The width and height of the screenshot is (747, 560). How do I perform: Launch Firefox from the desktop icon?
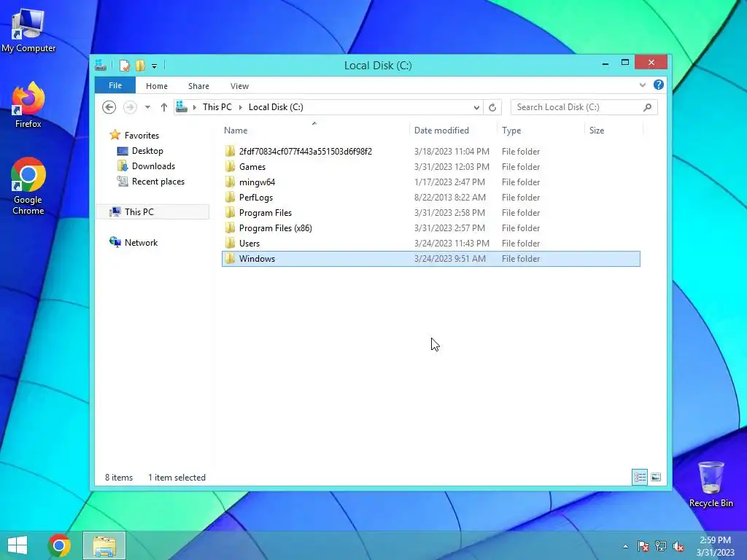pos(28,105)
